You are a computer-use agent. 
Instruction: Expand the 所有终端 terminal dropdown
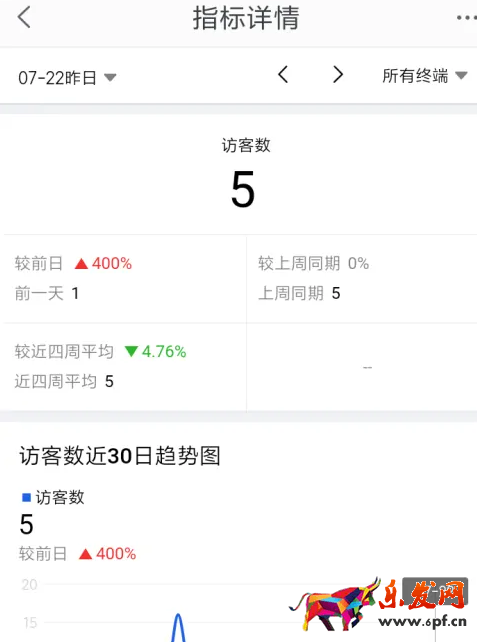(x=425, y=76)
